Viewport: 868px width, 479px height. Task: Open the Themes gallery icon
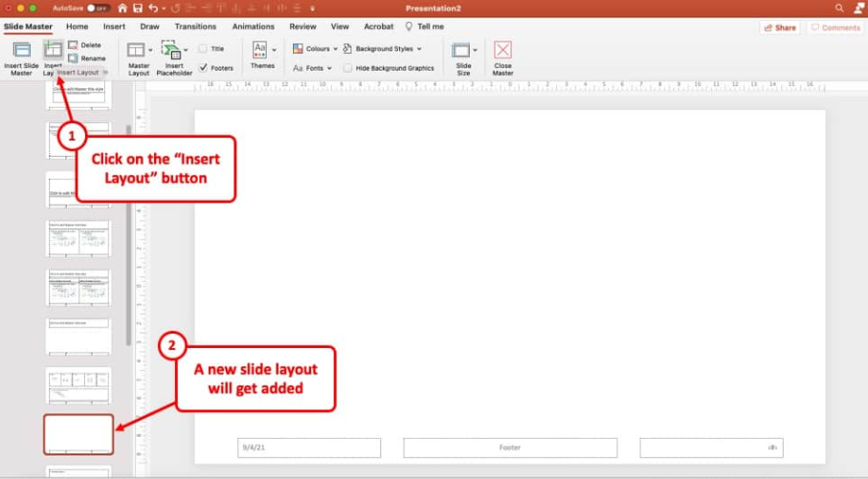(259, 50)
